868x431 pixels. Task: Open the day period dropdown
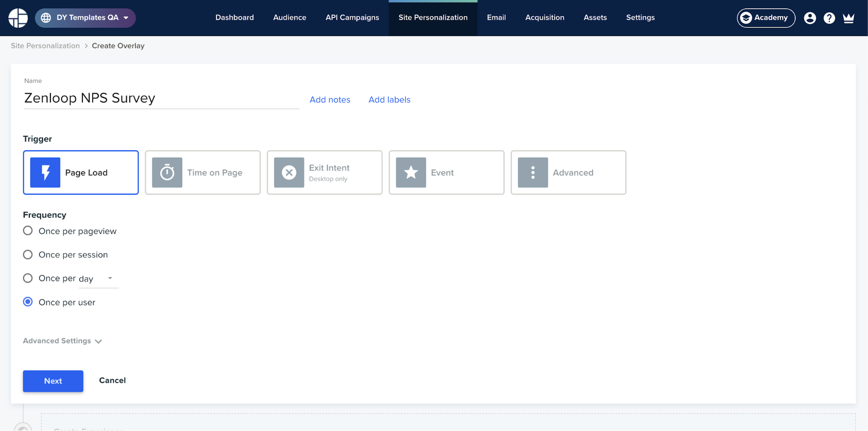click(x=99, y=279)
